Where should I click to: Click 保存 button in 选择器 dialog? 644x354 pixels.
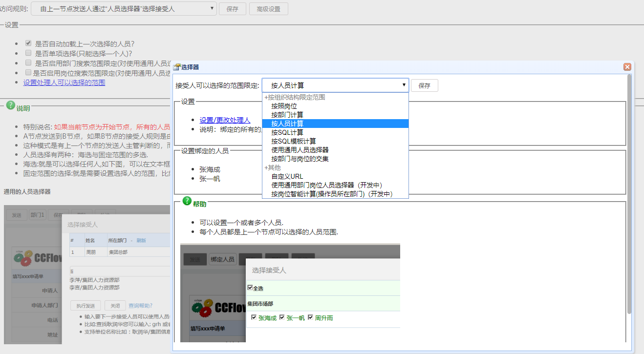pyautogui.click(x=424, y=85)
